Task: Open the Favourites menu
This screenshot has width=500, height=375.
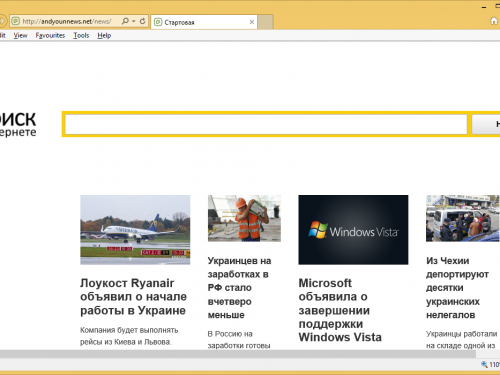Action: pyautogui.click(x=50, y=35)
